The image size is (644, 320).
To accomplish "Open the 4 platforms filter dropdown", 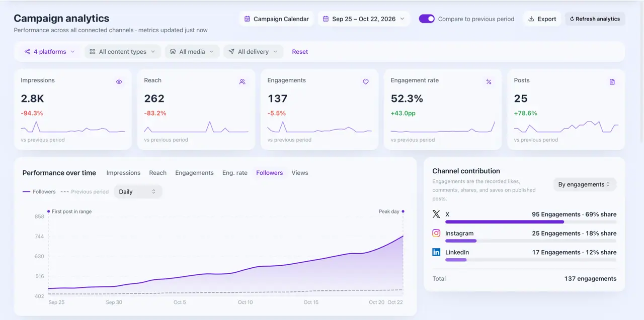I will pos(50,52).
